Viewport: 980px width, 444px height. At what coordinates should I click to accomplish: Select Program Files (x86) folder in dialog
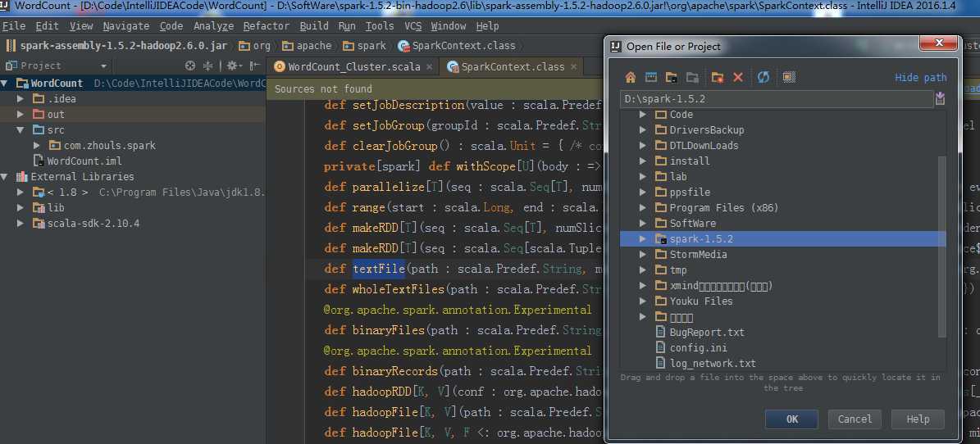coord(724,208)
